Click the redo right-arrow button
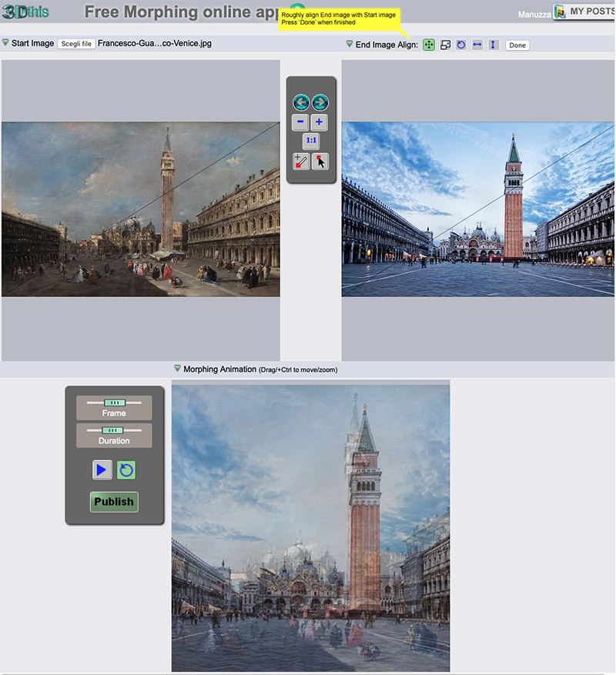The height and width of the screenshot is (675, 616). pyautogui.click(x=320, y=102)
